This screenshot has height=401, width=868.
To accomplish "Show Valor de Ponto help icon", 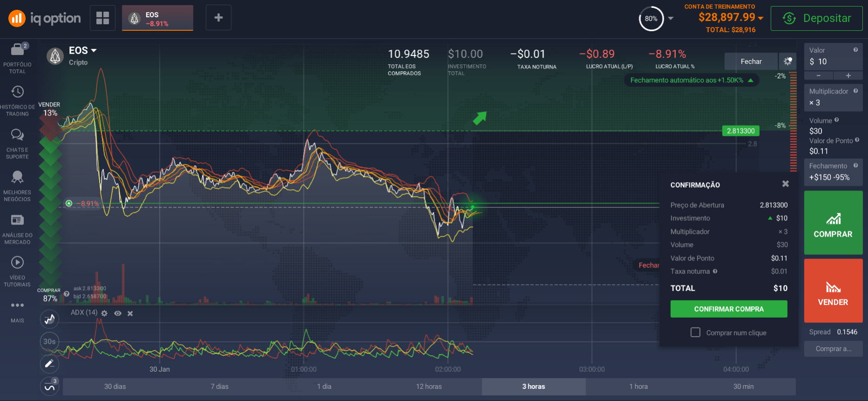I will 857,140.
